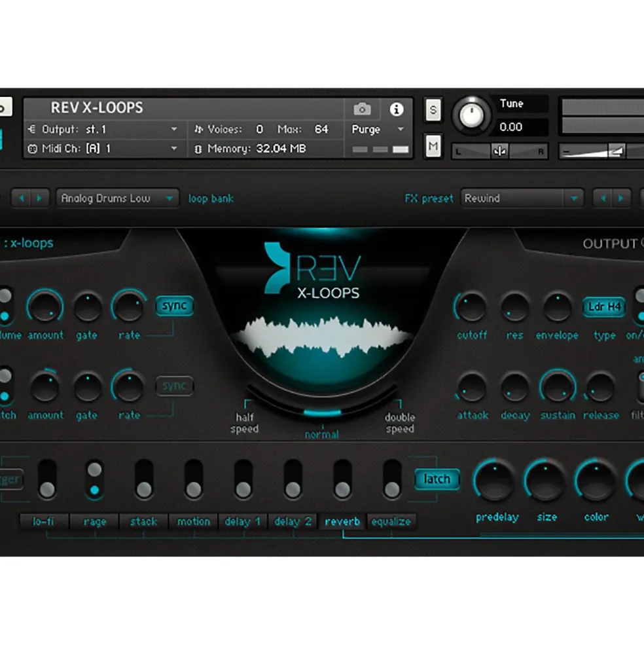Viewport: 644px width, 645px height.
Task: Solo the instrument with S button
Action: [433, 110]
